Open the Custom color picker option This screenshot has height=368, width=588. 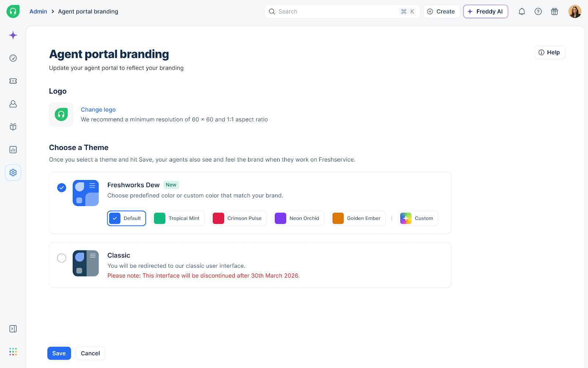pos(418,218)
